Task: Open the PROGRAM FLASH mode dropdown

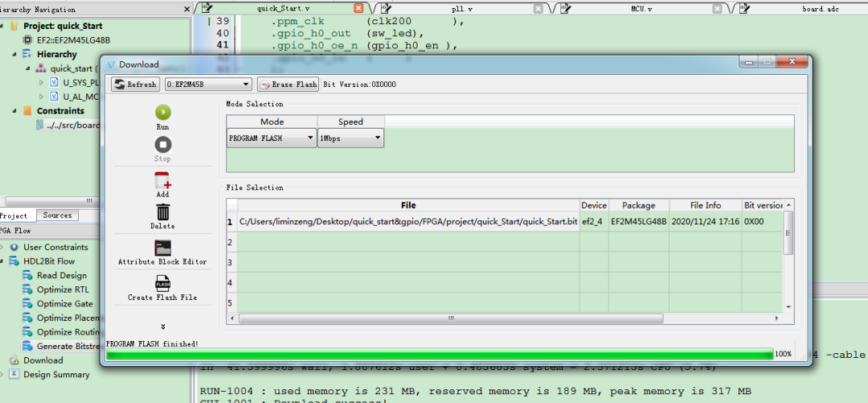Action: point(272,138)
